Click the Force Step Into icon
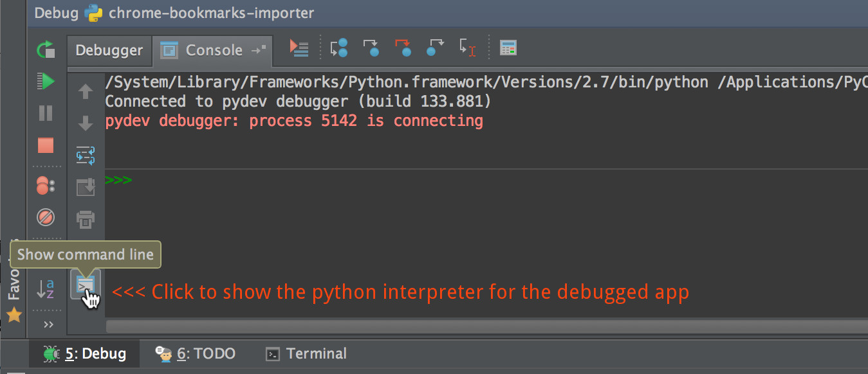 point(403,48)
